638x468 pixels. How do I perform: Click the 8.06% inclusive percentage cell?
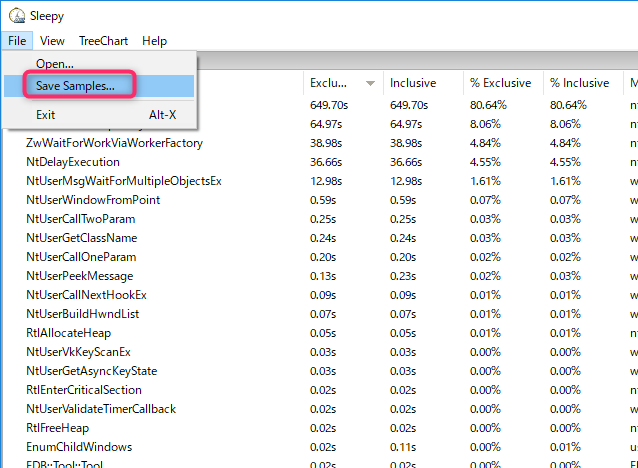click(x=565, y=124)
